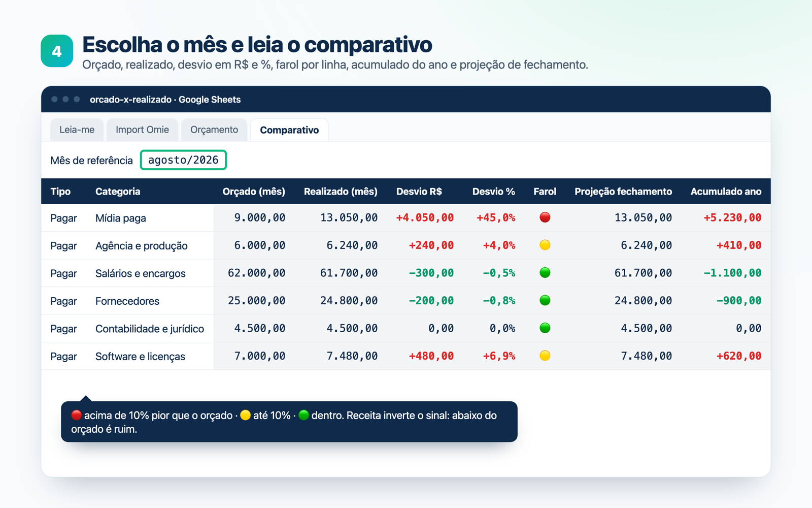Viewport: 812px width, 508px height.
Task: Select the accumulated value −1.100,00
Action: (x=732, y=273)
